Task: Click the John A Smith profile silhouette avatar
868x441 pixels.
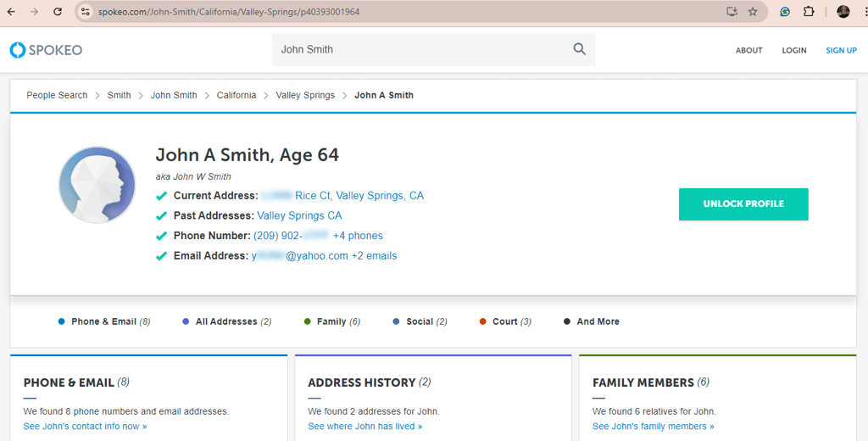Action: [97, 185]
